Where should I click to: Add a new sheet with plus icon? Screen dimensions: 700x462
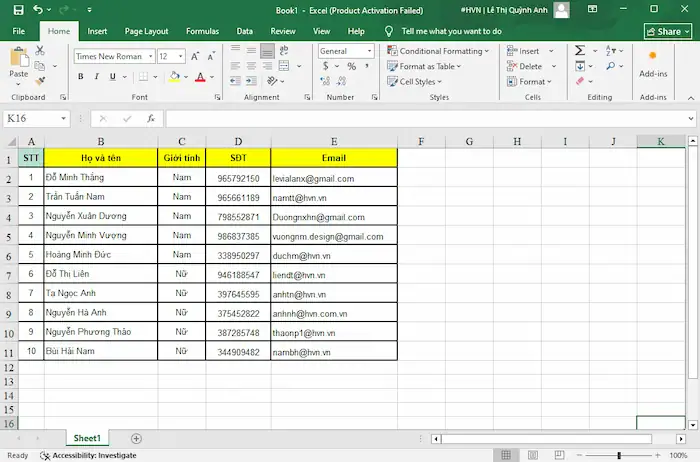(137, 438)
